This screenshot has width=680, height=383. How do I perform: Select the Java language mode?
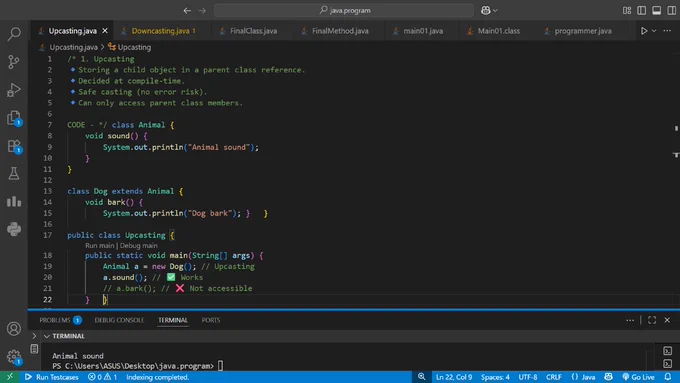coord(583,377)
